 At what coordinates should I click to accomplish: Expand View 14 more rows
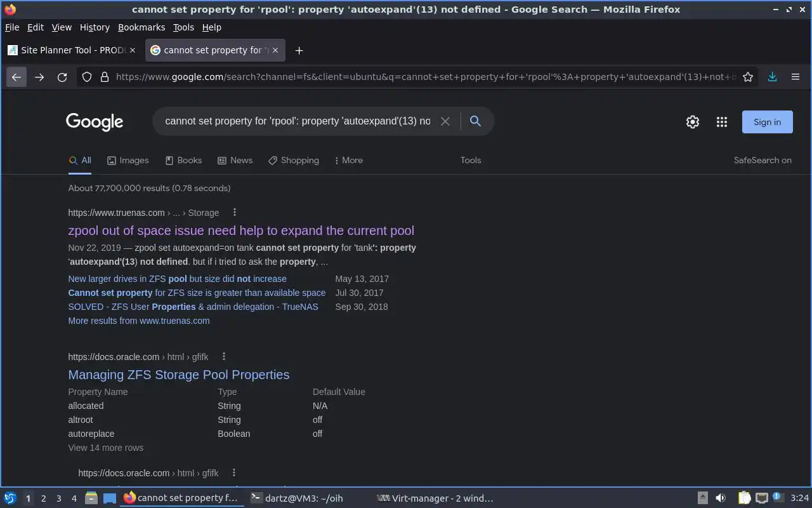point(106,448)
